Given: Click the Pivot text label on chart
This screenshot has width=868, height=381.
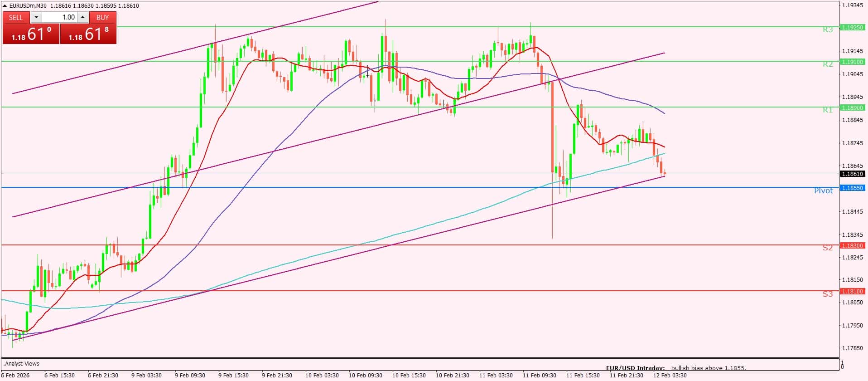Looking at the screenshot, I should pos(823,191).
